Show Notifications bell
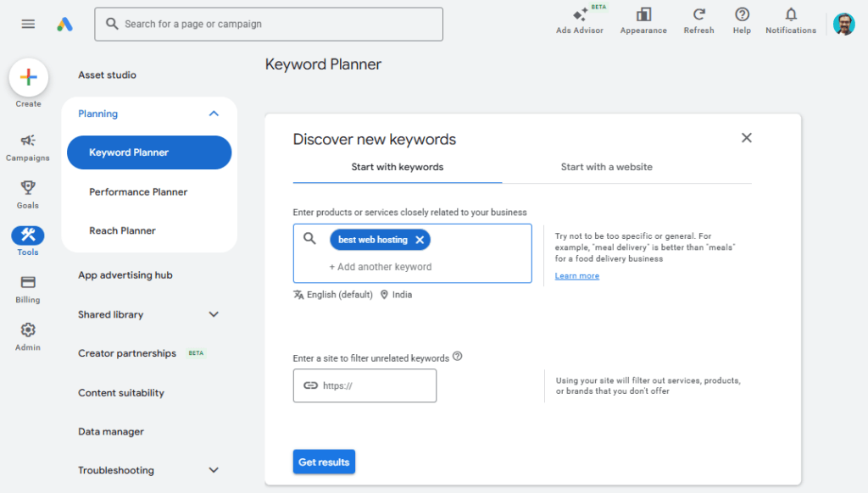 click(x=791, y=20)
